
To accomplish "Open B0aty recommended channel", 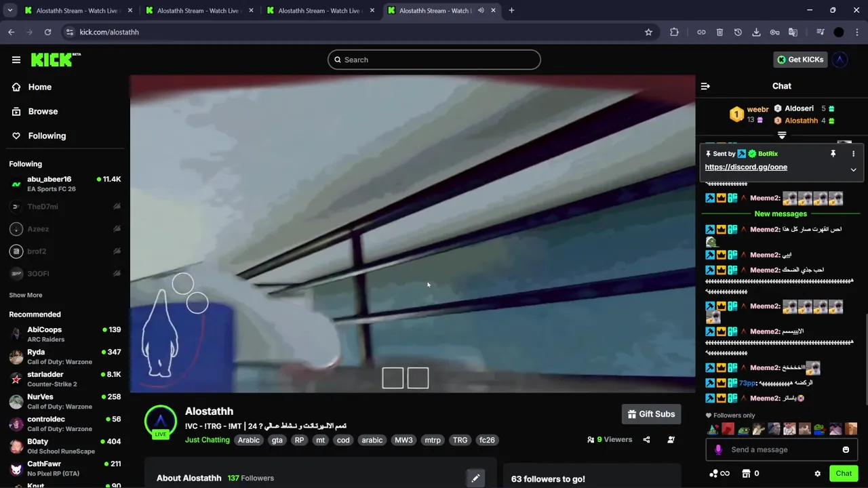I will (65, 446).
